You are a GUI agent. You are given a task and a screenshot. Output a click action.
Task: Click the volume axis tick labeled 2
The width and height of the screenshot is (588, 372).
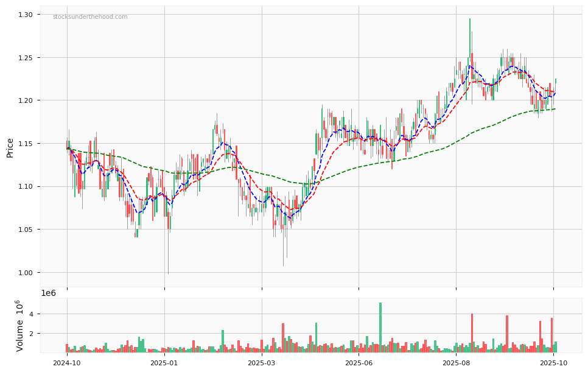click(x=35, y=334)
